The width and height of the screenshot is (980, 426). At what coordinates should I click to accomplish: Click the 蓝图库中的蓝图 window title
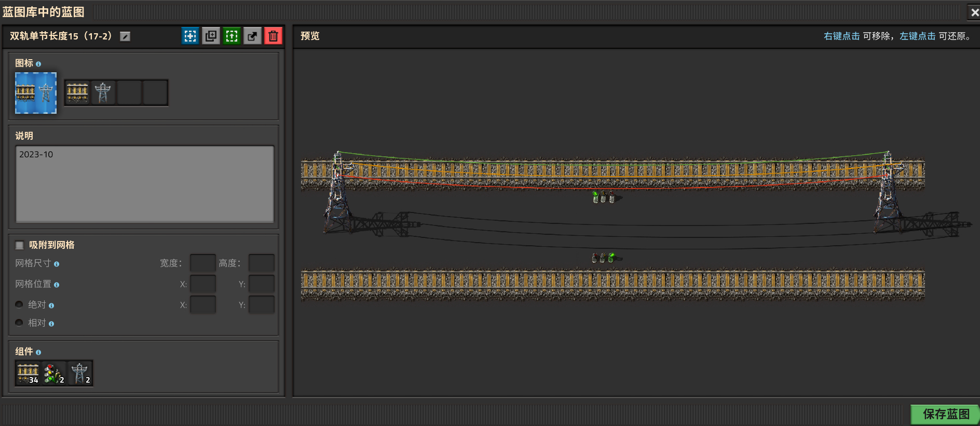pyautogui.click(x=44, y=12)
